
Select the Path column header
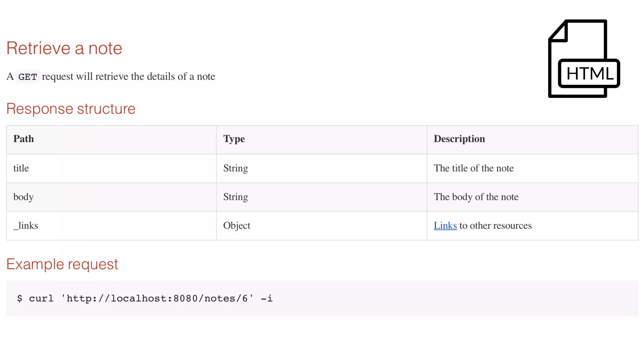(24, 139)
